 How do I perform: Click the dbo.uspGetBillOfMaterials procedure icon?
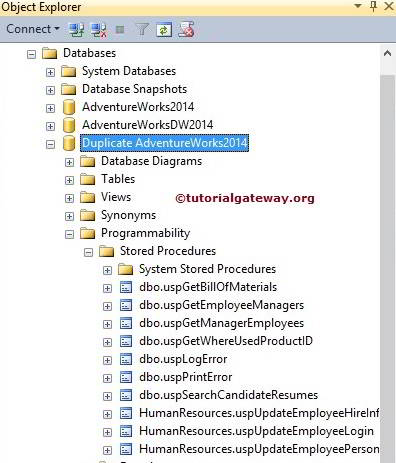click(126, 287)
